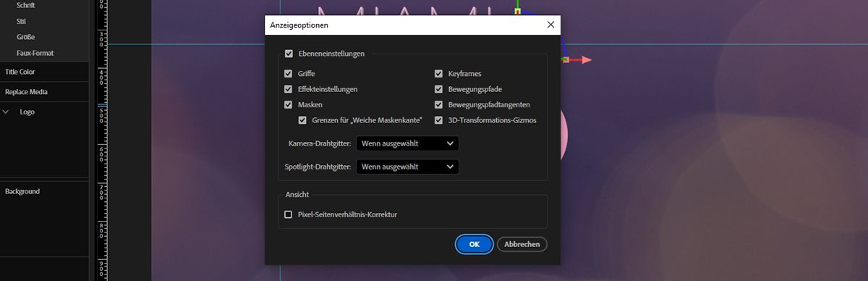The width and height of the screenshot is (868, 281).
Task: Enable Pixel-Seitenverhältnis-Korrektur checkbox
Action: [x=289, y=214]
